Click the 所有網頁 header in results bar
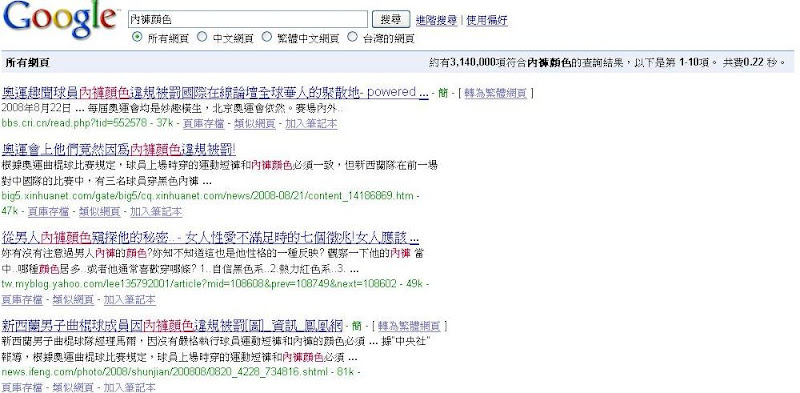The image size is (800, 393). [x=28, y=62]
